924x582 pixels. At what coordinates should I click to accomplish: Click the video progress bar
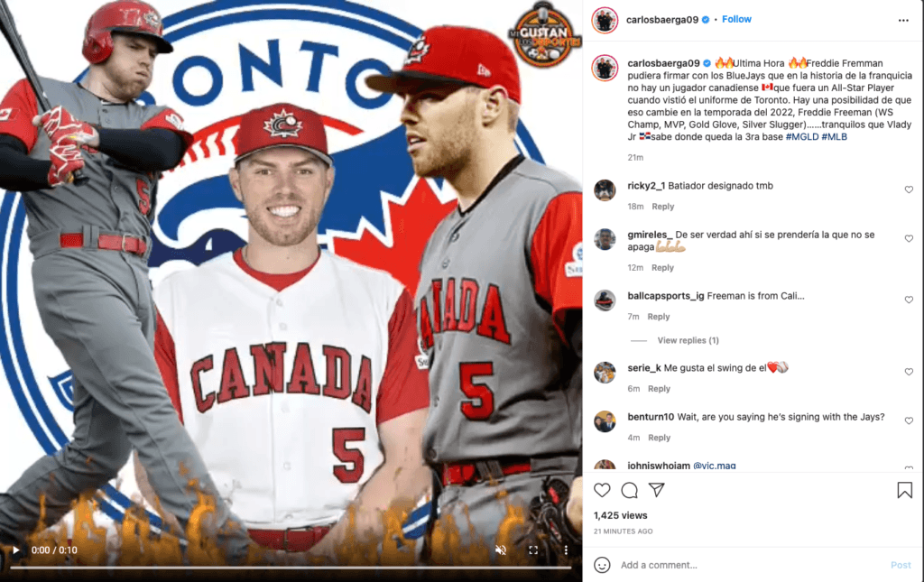click(x=291, y=568)
